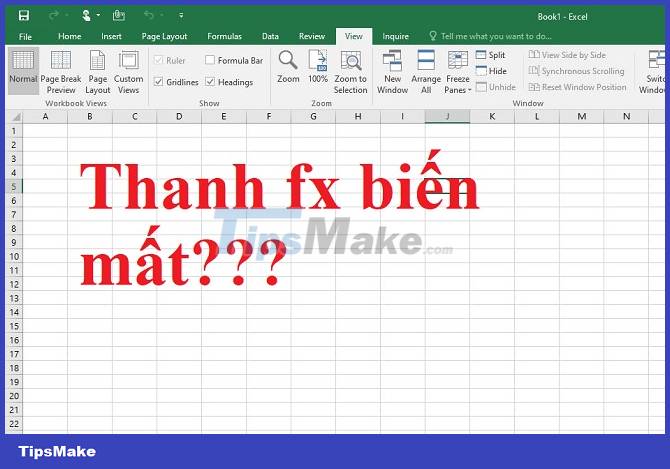Click the Save icon in Quick Access Toolbar
The height and width of the screenshot is (469, 670).
coord(24,16)
